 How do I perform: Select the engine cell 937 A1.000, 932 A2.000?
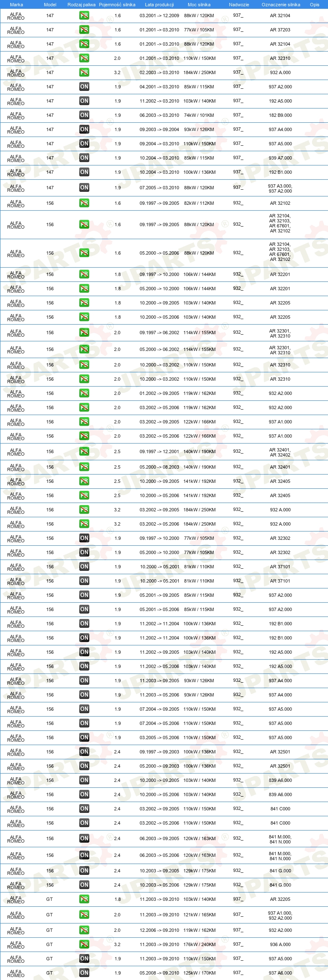tap(280, 916)
